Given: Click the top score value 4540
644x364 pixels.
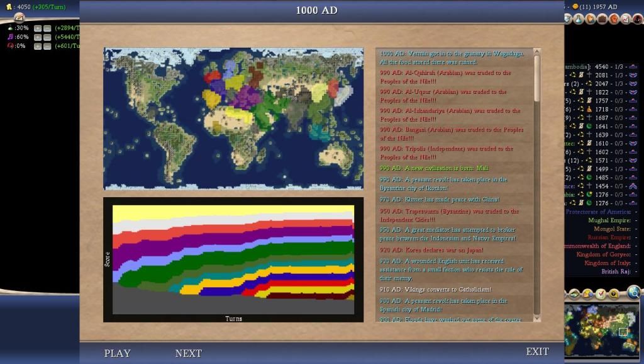Looking at the screenshot, I should point(602,67).
